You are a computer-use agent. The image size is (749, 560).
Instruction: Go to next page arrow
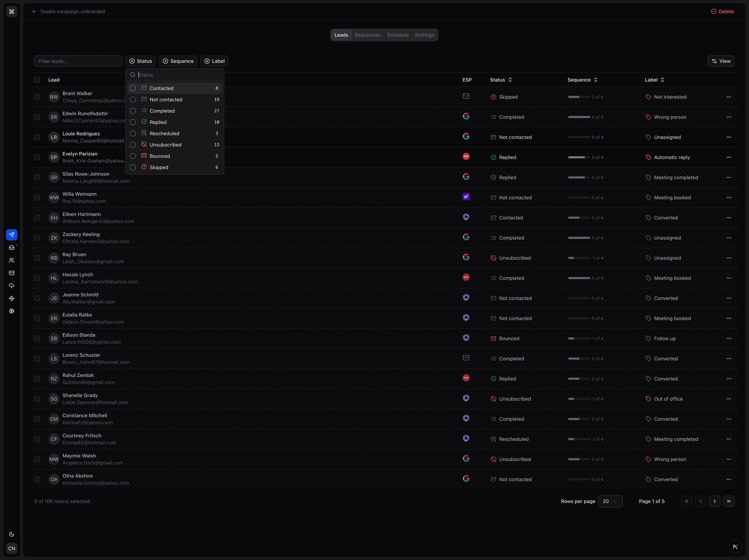(714, 501)
